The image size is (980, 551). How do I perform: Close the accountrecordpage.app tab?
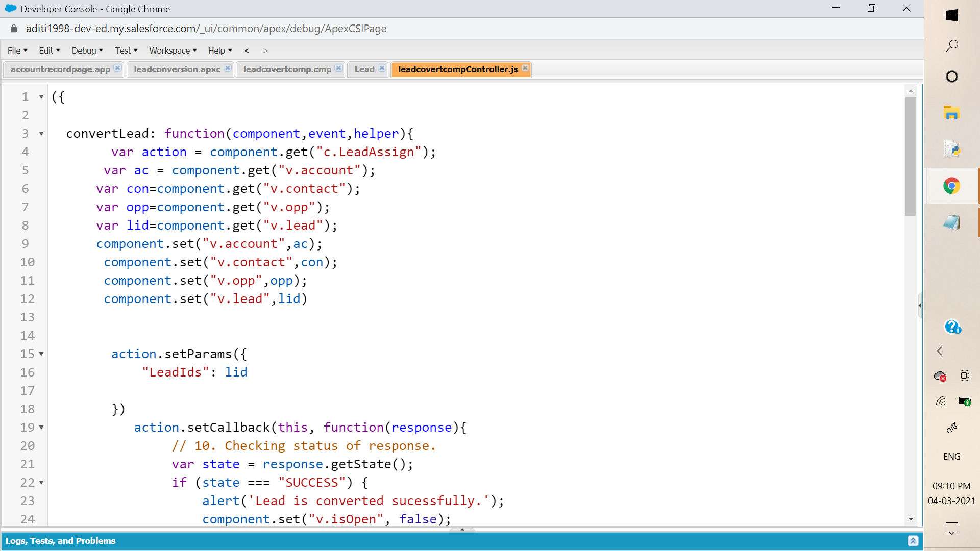tap(117, 68)
